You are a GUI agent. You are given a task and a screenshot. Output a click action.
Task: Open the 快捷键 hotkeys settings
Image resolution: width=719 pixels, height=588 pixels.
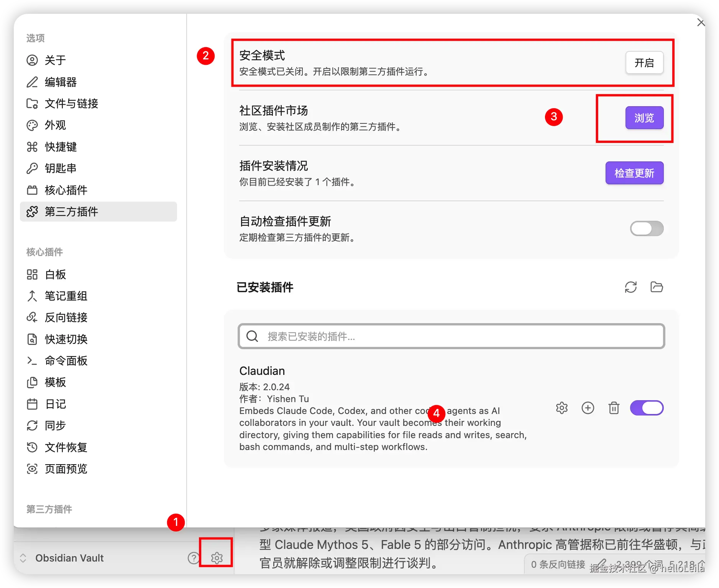pyautogui.click(x=98, y=147)
